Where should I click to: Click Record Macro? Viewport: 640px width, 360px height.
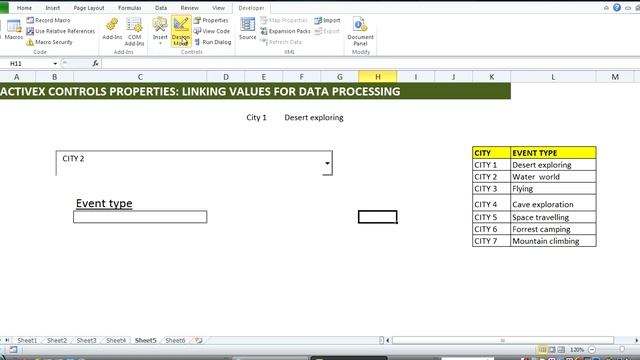[48, 20]
